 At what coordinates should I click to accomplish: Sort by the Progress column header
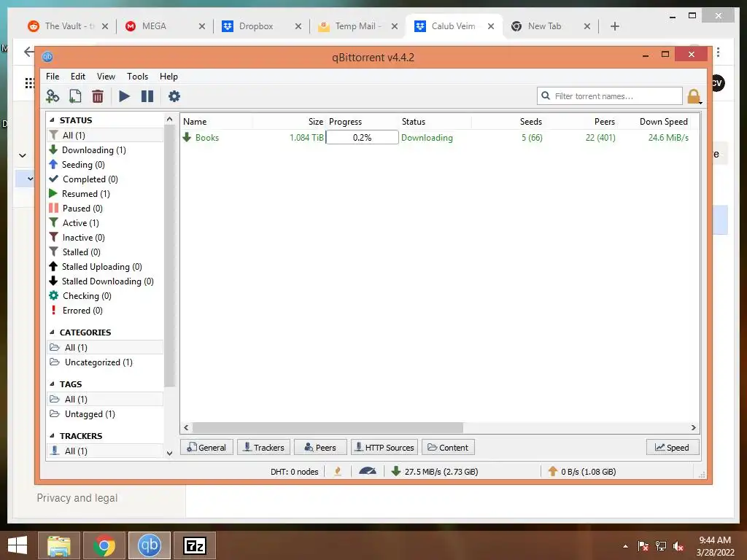click(362, 122)
